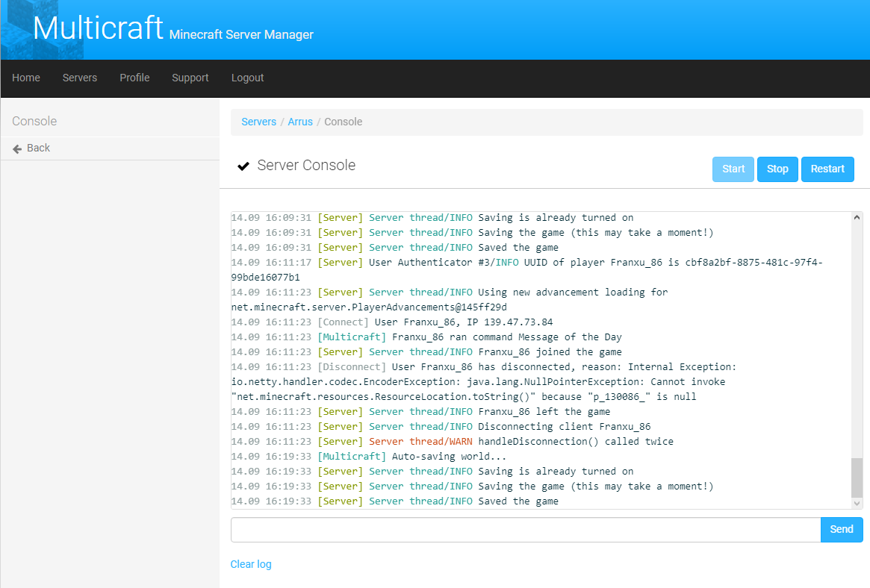Click the Multicraft logo title
Viewport: 870px width, 588px height.
[x=99, y=28]
